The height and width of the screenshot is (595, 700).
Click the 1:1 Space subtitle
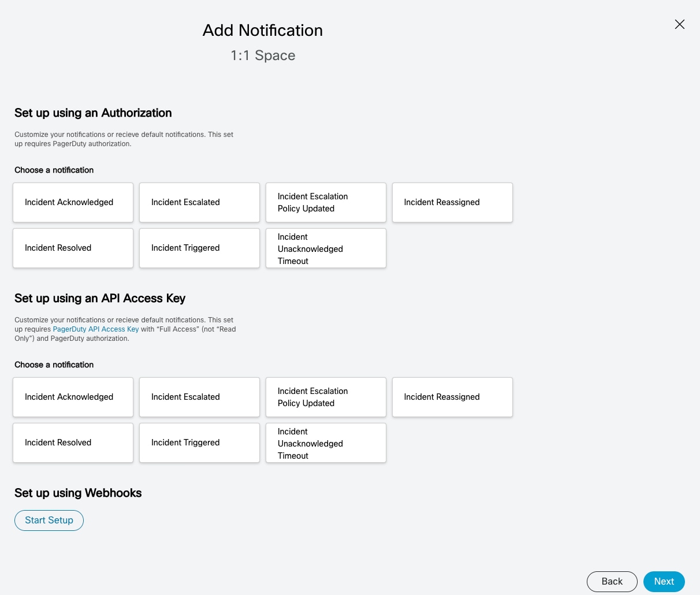[262, 55]
